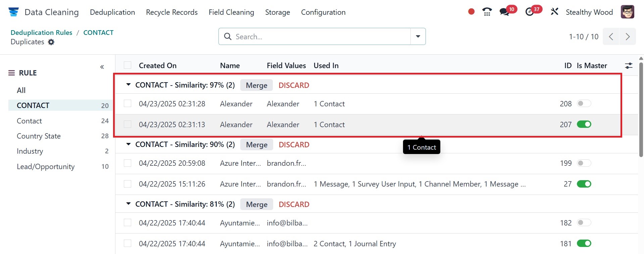The height and width of the screenshot is (254, 644).
Task: Open the Configuration menu
Action: (323, 12)
